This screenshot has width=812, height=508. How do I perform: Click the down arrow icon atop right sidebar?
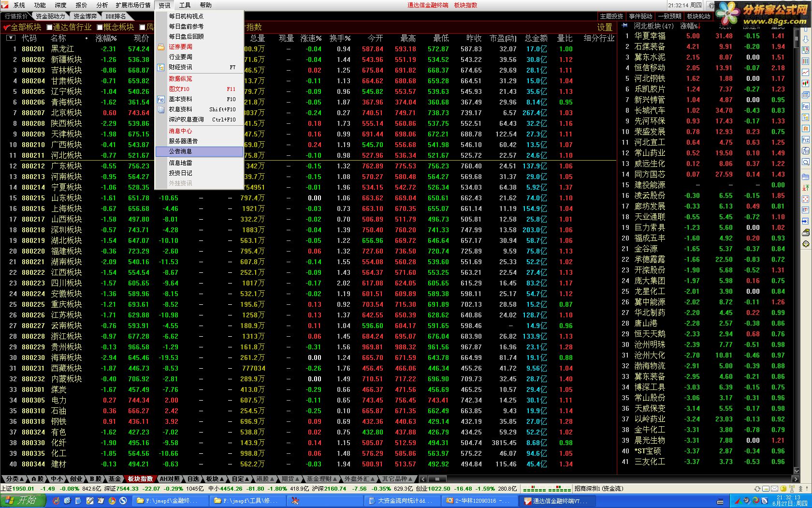click(806, 39)
